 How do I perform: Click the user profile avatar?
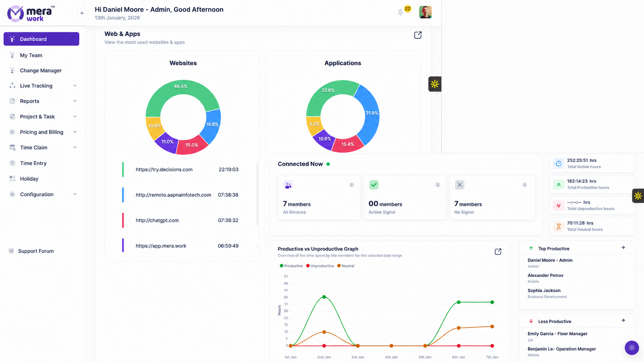425,12
